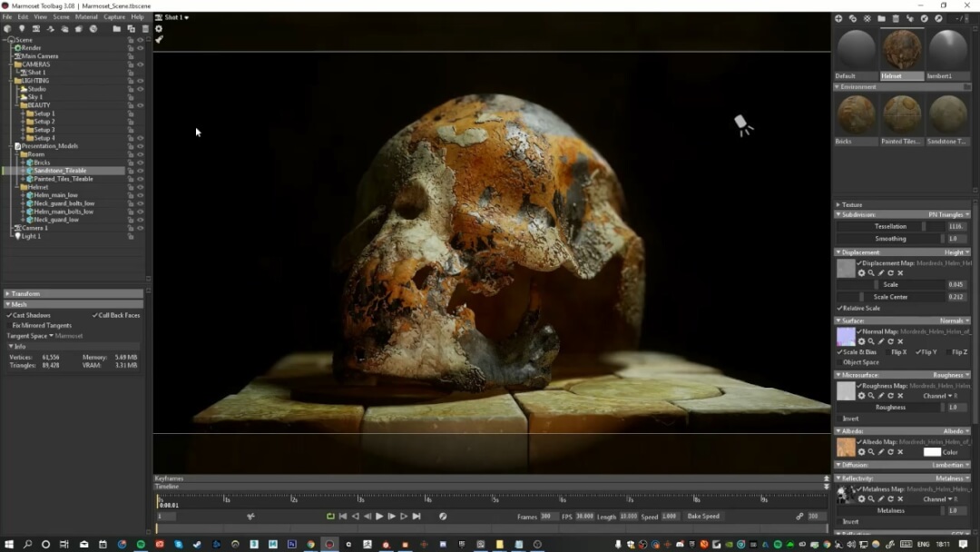Open the Shot 1 camera dropdown in the viewport
This screenshot has height=552, width=980.
[x=172, y=17]
